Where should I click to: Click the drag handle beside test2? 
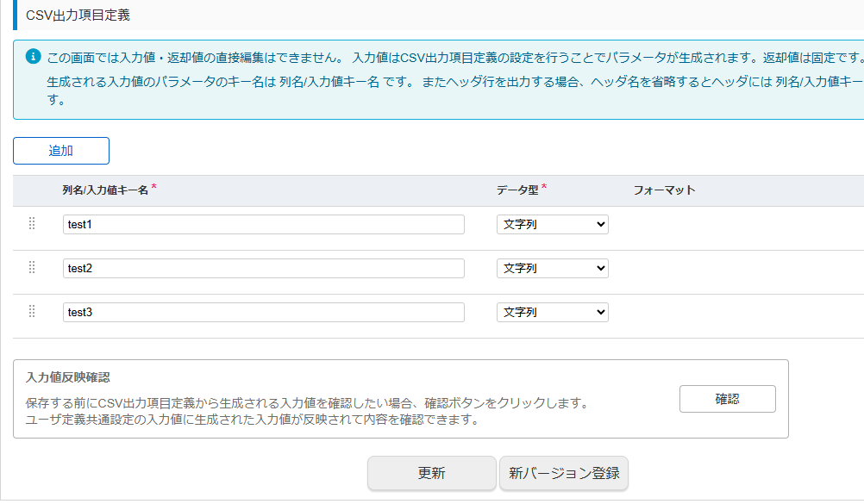point(32,268)
